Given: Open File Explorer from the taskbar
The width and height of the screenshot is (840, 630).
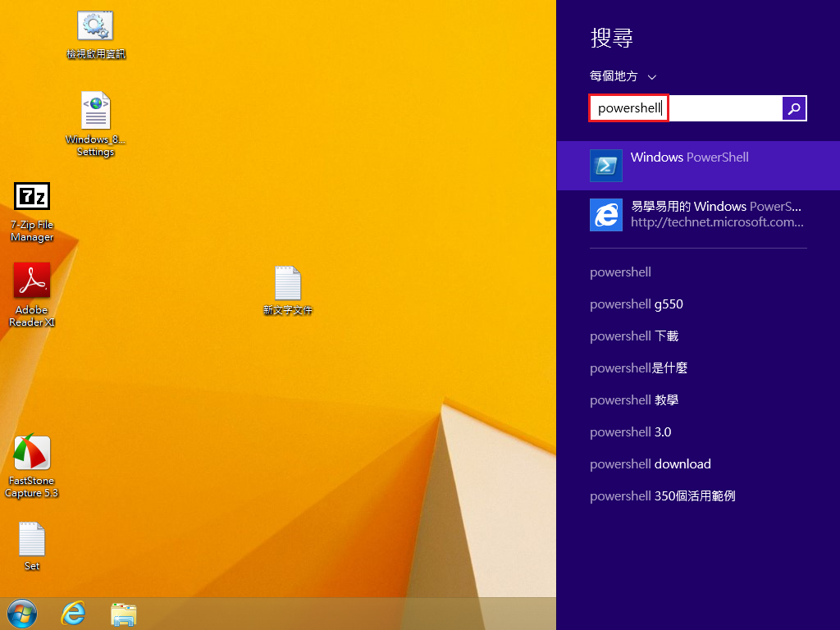Looking at the screenshot, I should (x=124, y=614).
